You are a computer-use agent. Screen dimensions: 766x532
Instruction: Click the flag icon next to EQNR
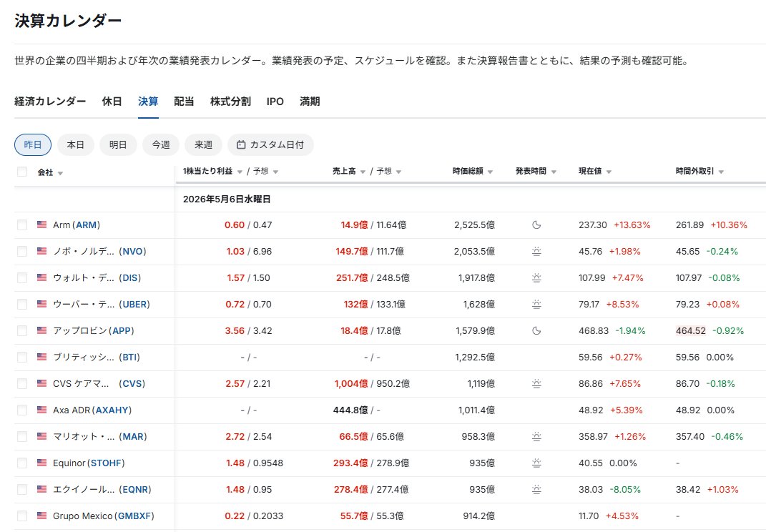(x=42, y=489)
